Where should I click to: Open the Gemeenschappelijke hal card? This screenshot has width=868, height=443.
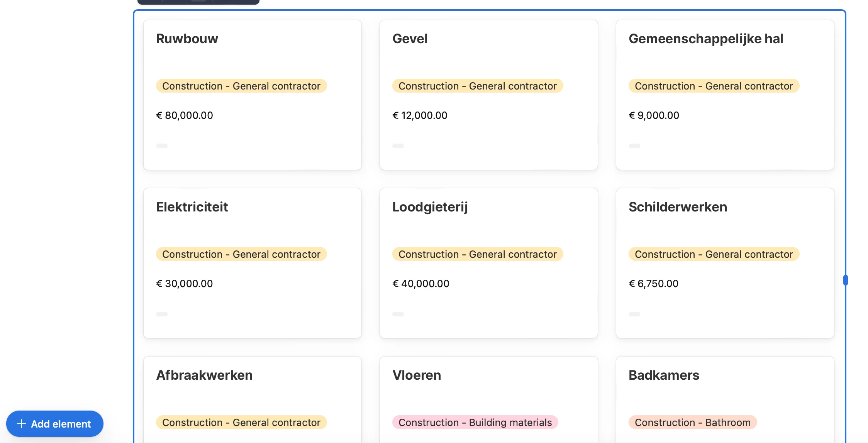[x=705, y=39]
